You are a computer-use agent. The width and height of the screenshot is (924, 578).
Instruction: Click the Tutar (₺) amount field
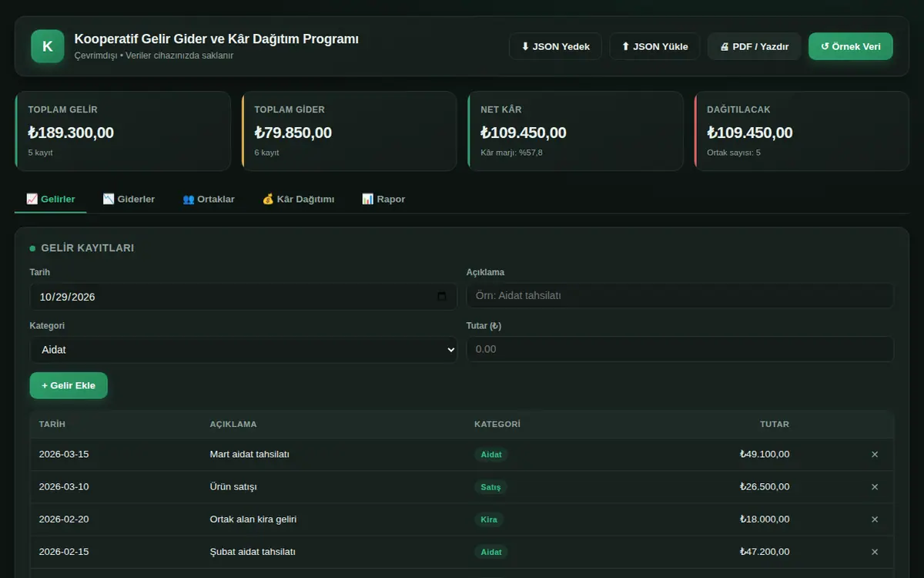pos(680,349)
